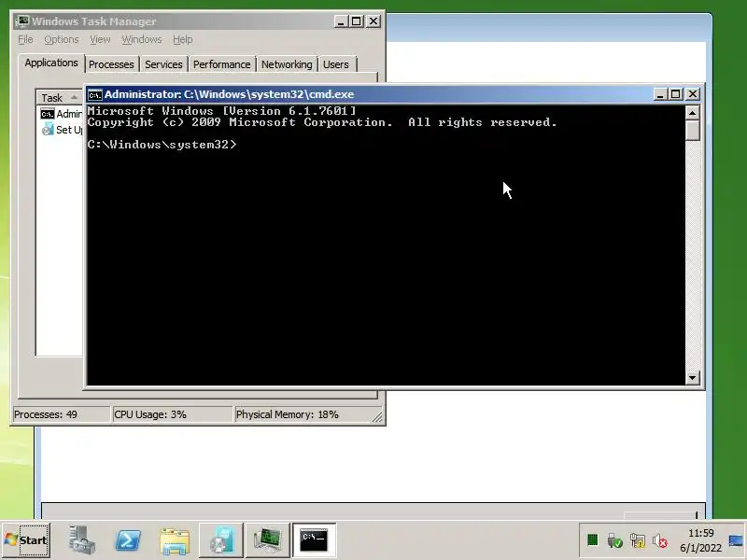Select the Admin cmd task row
This screenshot has width=747, height=560.
point(61,114)
